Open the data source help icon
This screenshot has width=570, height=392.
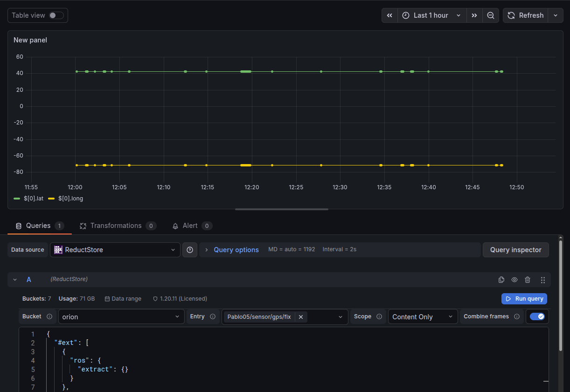click(190, 250)
